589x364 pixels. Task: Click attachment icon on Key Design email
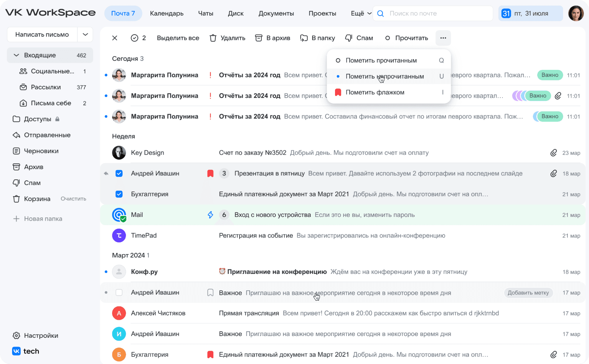pos(554,153)
